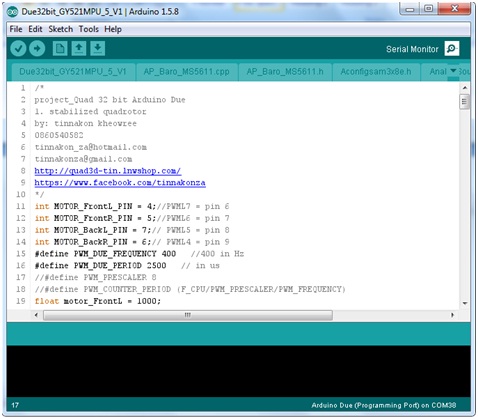The width and height of the screenshot is (478, 420).
Task: Click the horizontal scrollbar thumb
Action: (188, 315)
